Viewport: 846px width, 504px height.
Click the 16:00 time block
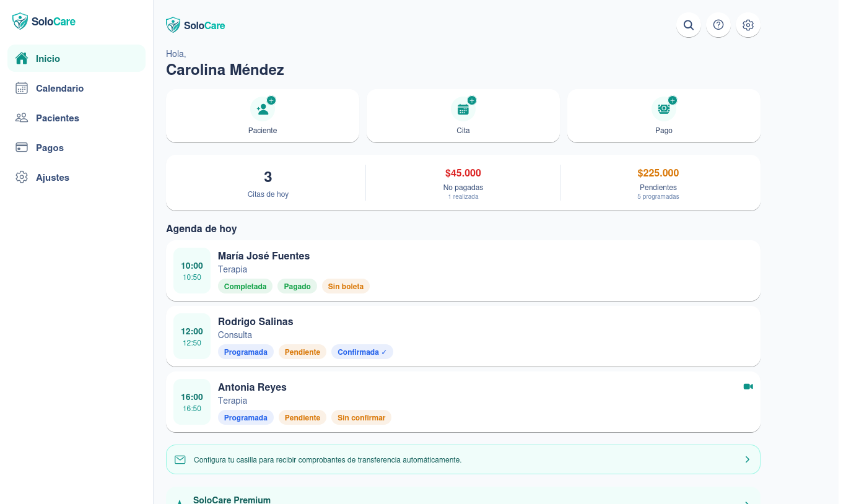pyautogui.click(x=192, y=402)
